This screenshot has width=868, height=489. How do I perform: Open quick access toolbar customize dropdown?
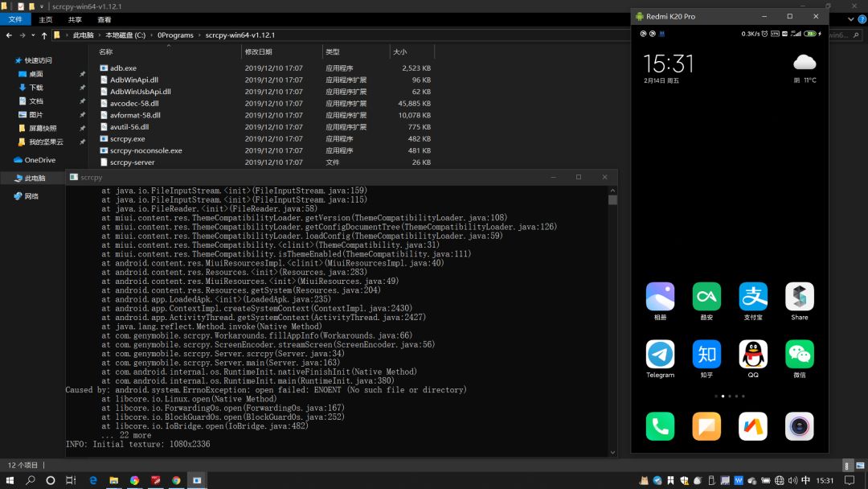(x=42, y=6)
